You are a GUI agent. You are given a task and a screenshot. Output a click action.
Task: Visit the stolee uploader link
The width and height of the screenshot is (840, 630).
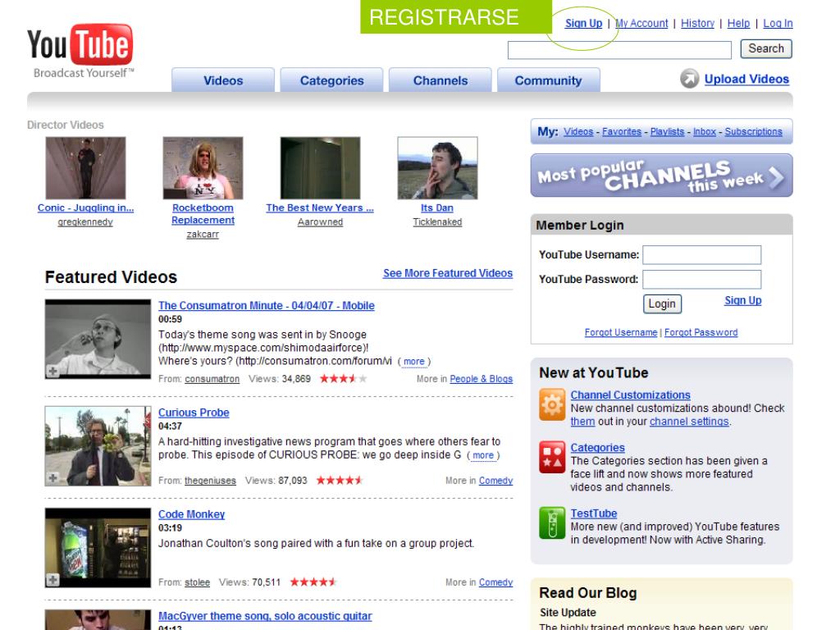tap(197, 582)
